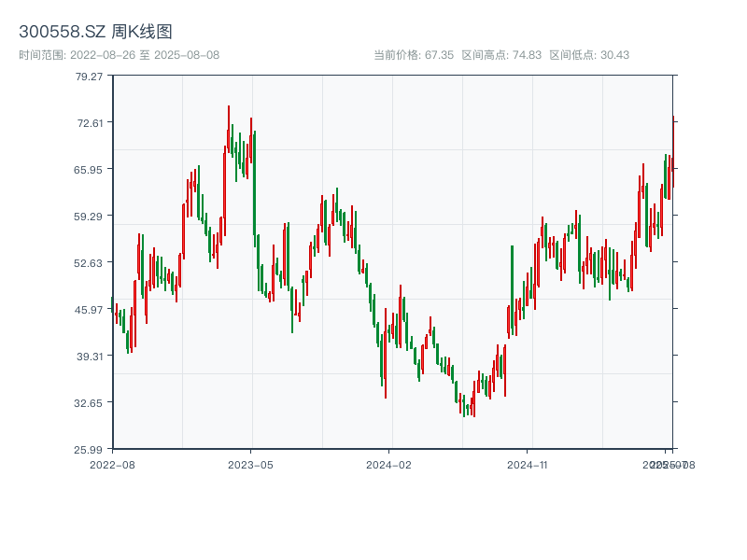The height and width of the screenshot is (560, 747).
Task: Click the 2022-08 x-axis date label
Action: [112, 464]
